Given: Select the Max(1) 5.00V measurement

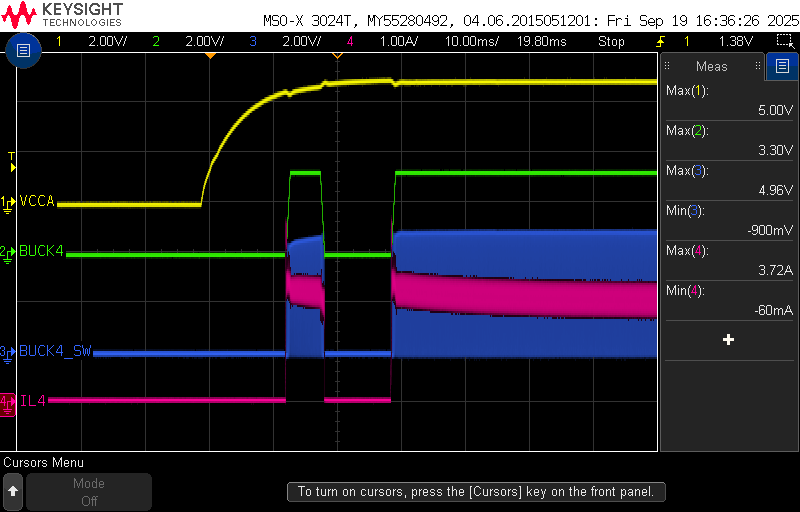Looking at the screenshot, I should (x=729, y=100).
